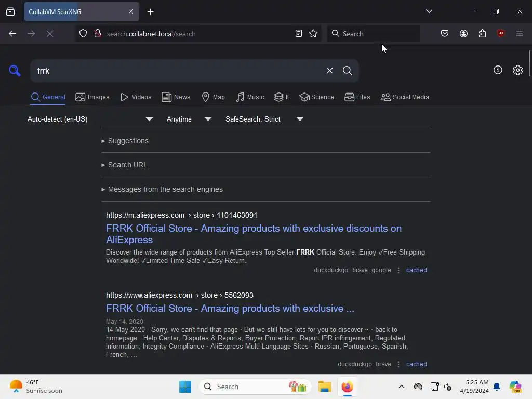Viewport: 532px width, 399px height.
Task: Click the taskbar Search box
Action: click(x=255, y=387)
